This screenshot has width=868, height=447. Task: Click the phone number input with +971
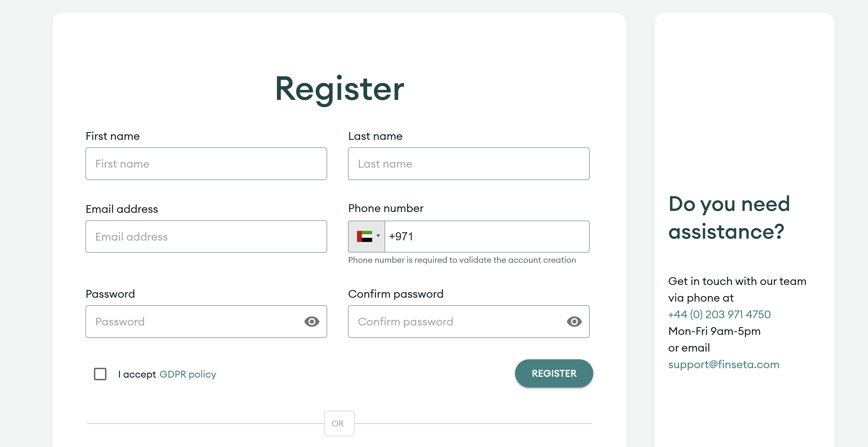[x=486, y=236]
